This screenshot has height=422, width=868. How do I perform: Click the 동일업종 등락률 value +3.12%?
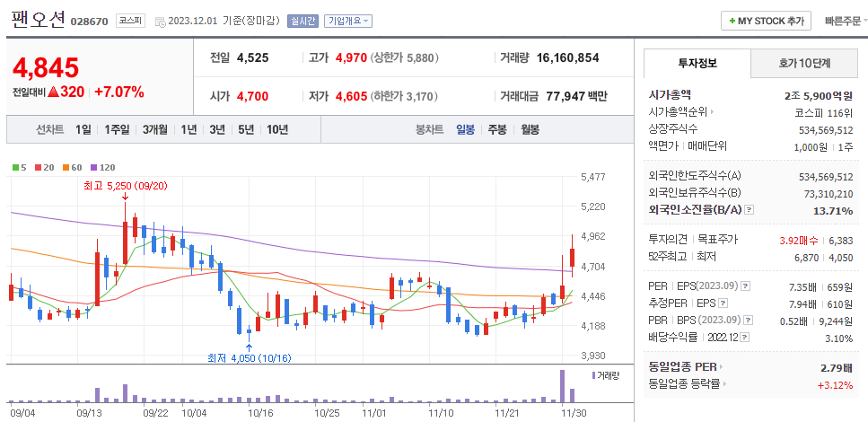pyautogui.click(x=836, y=385)
